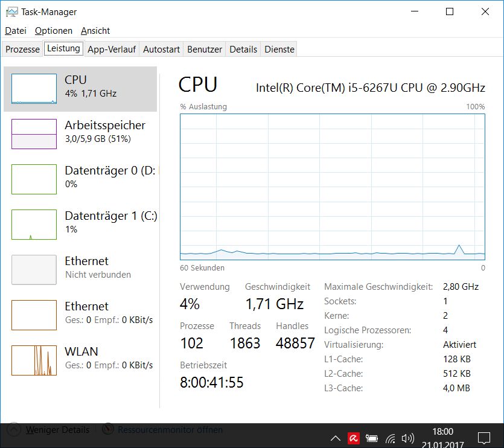Click the WLAN sidebar label
The height and width of the screenshot is (448, 504).
click(x=81, y=351)
